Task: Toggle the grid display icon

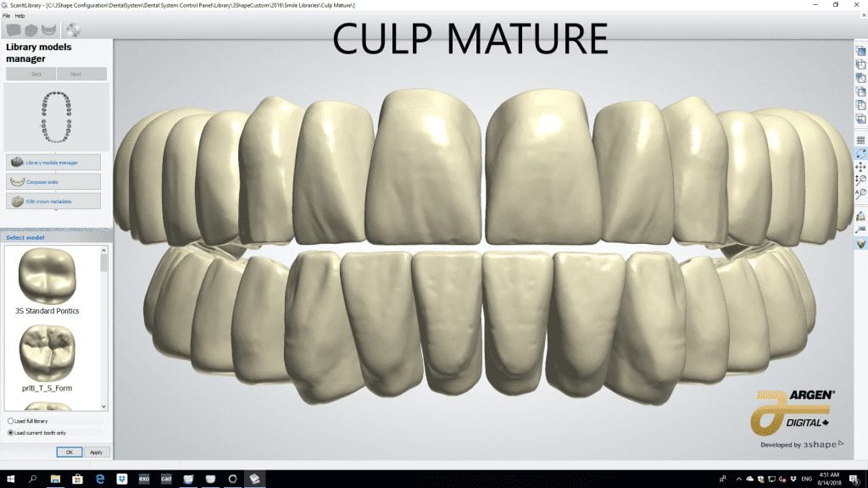Action: [x=860, y=140]
